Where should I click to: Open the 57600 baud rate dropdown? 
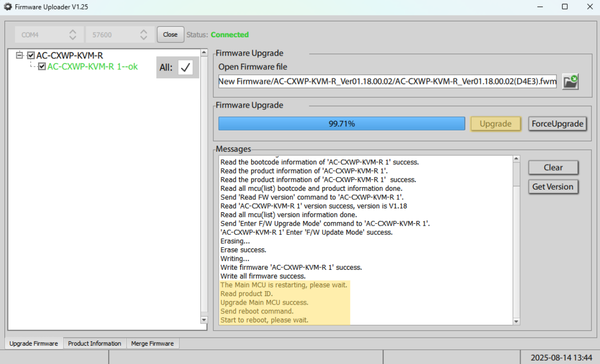point(120,35)
